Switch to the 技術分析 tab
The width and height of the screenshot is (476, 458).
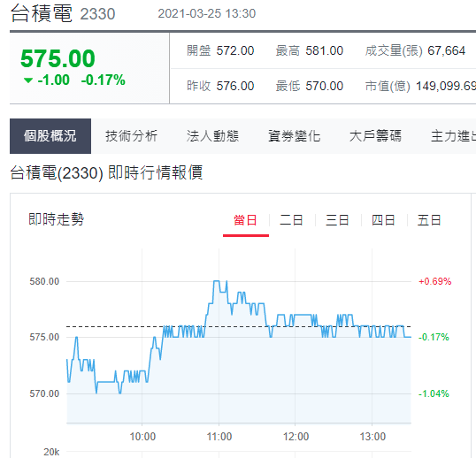point(132,136)
